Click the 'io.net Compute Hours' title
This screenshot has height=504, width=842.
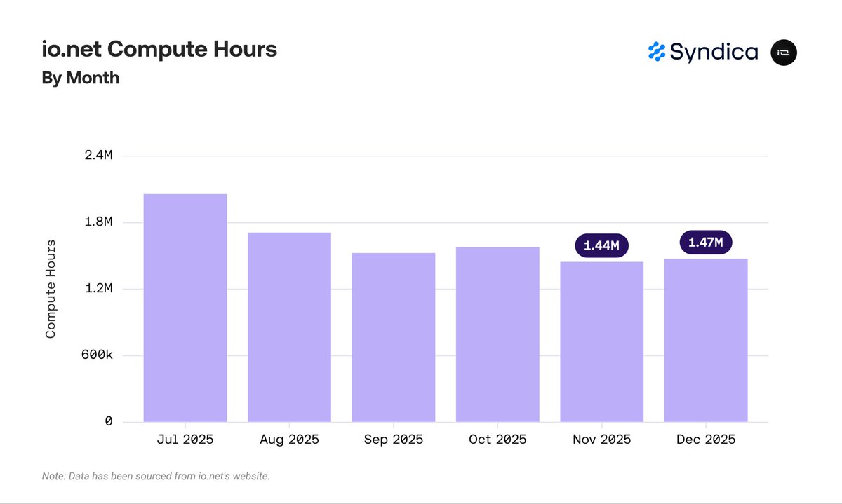coord(159,49)
